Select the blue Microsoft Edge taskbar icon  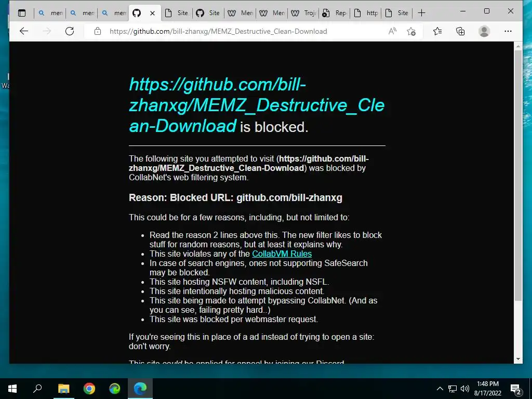140,389
